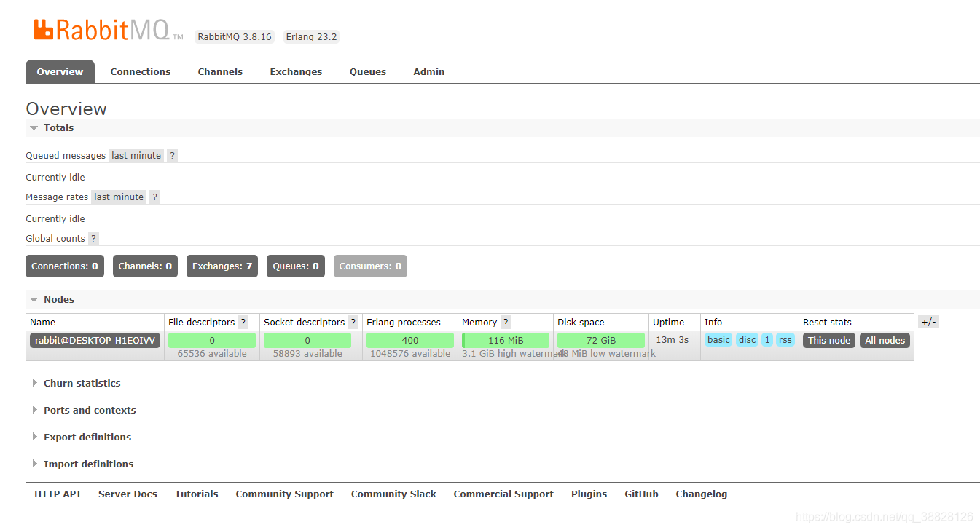This screenshot has height=530, width=980.
Task: Click the Consumers: 0 count badge
Action: coord(370,266)
